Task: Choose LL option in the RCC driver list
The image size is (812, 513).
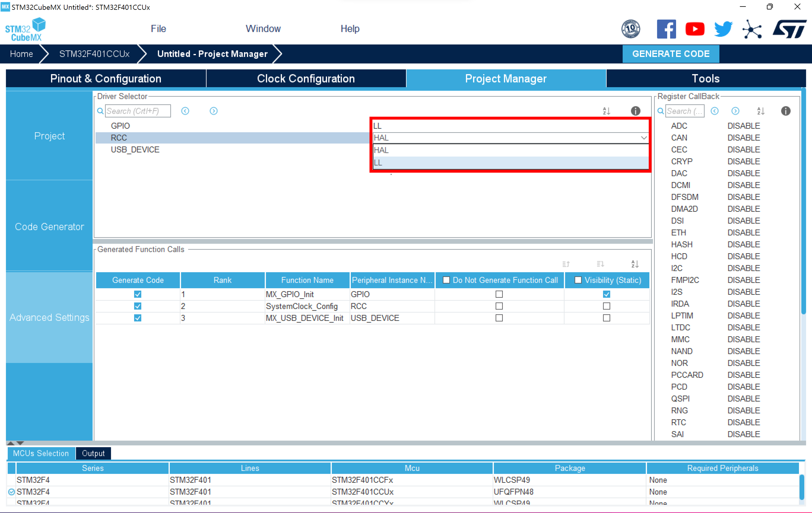Action: click(x=511, y=163)
